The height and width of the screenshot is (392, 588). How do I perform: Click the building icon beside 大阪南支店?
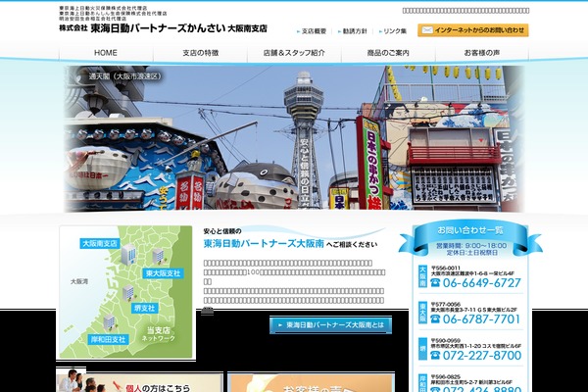point(128,254)
